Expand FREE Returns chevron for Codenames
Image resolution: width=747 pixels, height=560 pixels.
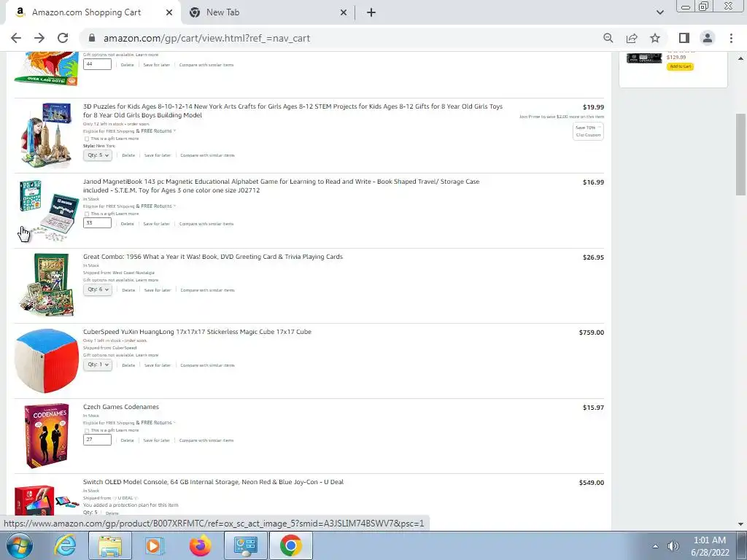coord(175,423)
